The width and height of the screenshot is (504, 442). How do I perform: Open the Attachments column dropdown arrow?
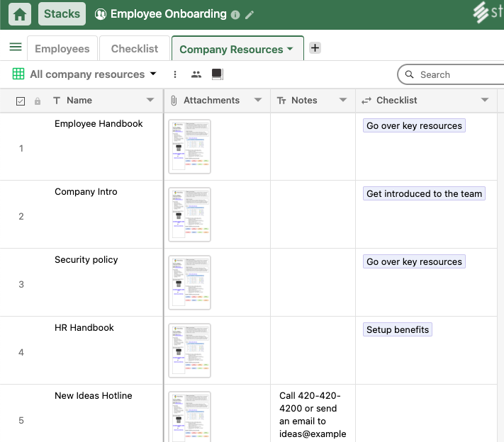tap(258, 101)
